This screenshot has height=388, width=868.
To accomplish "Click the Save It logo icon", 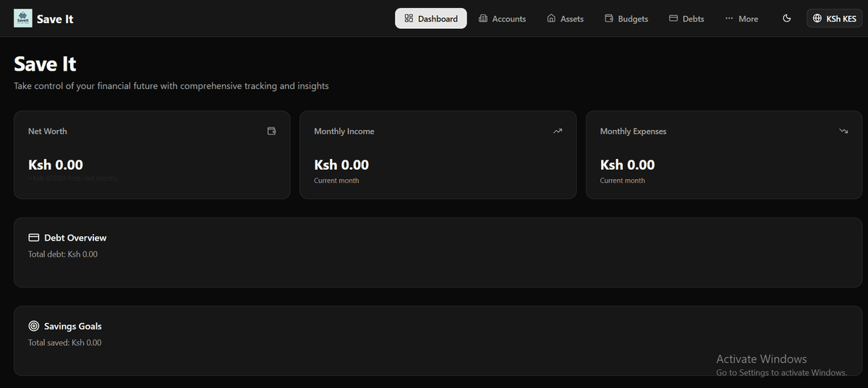I will click(23, 19).
